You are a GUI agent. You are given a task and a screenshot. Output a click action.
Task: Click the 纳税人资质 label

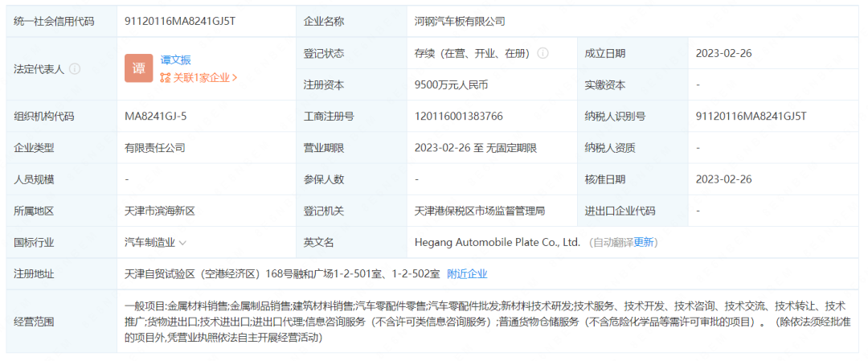[x=610, y=148]
